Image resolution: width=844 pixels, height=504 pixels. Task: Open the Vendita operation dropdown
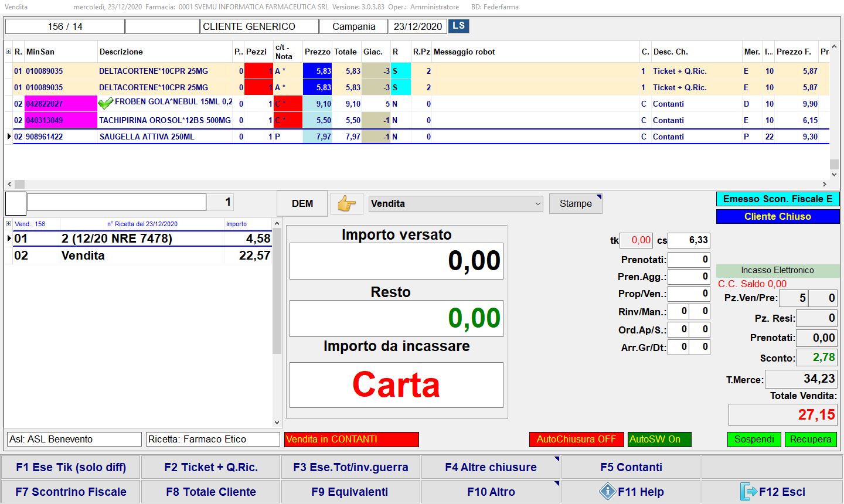tap(456, 204)
